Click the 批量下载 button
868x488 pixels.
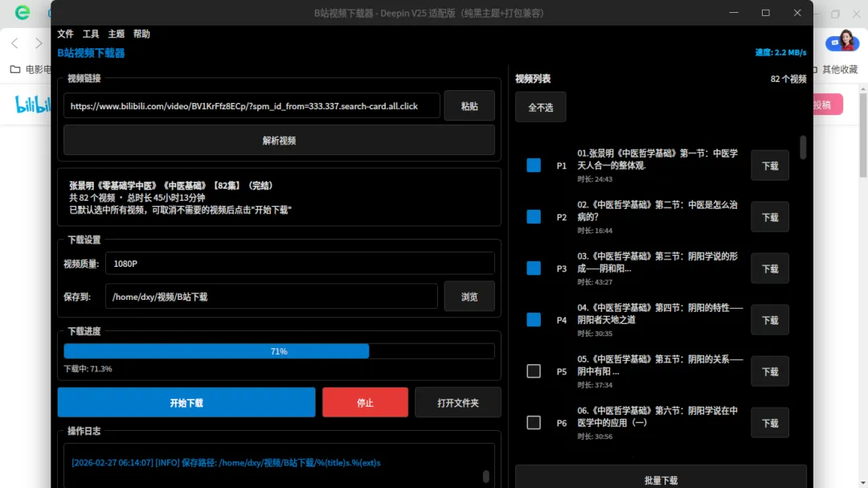pyautogui.click(x=661, y=479)
